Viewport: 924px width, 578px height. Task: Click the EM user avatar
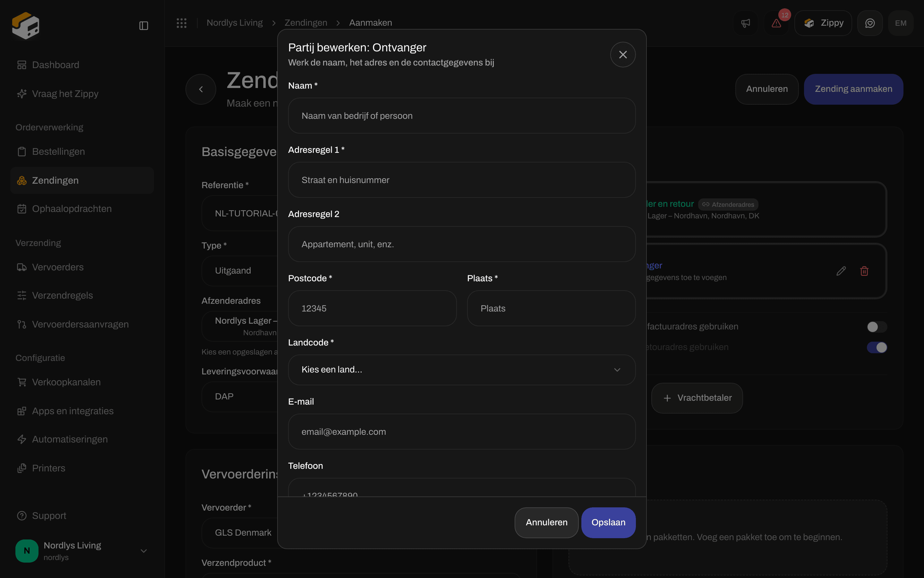(901, 23)
